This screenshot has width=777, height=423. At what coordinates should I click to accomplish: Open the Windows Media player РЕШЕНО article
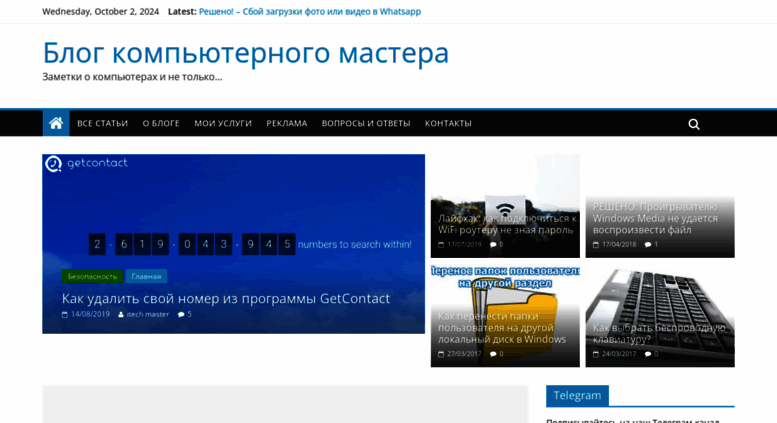655,218
